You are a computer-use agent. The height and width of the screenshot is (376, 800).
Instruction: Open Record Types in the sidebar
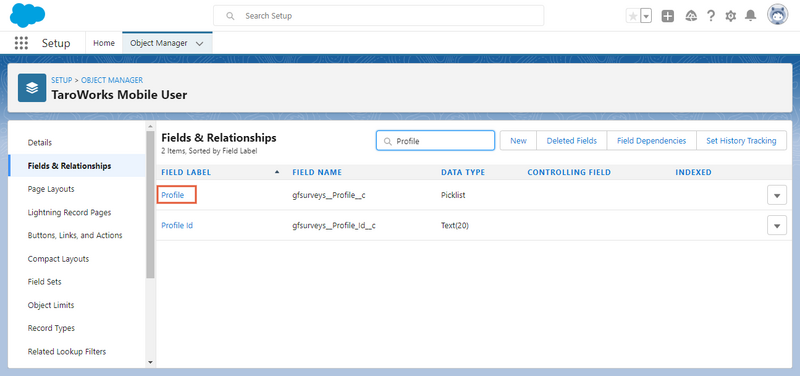tap(51, 328)
